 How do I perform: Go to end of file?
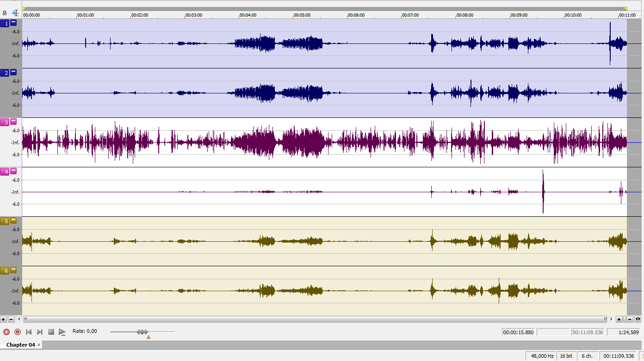coord(40,332)
